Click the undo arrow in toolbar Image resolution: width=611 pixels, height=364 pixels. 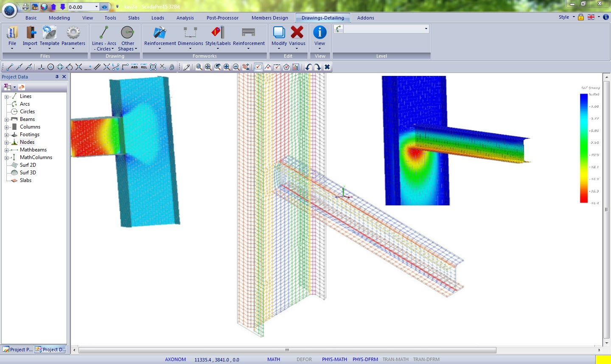coord(308,67)
